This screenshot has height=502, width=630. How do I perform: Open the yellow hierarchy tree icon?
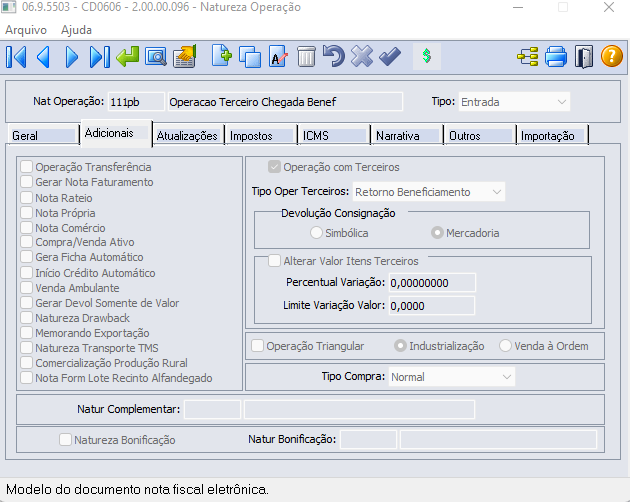click(528, 57)
